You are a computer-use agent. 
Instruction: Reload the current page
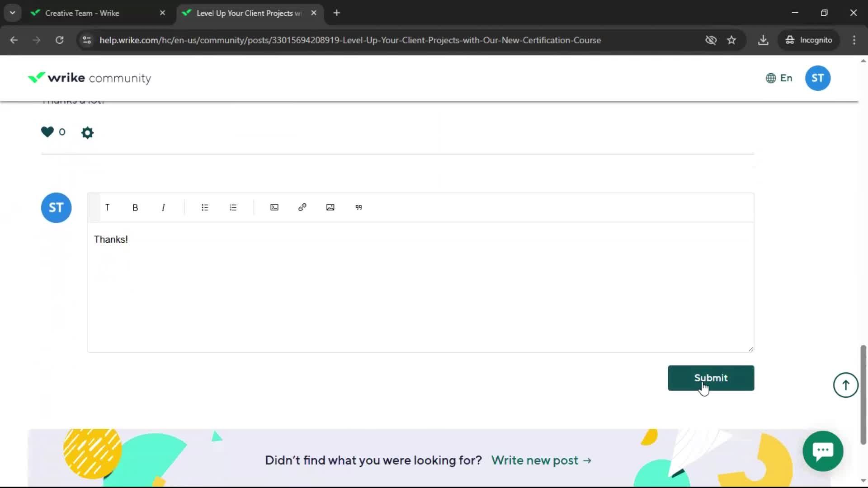point(59,40)
